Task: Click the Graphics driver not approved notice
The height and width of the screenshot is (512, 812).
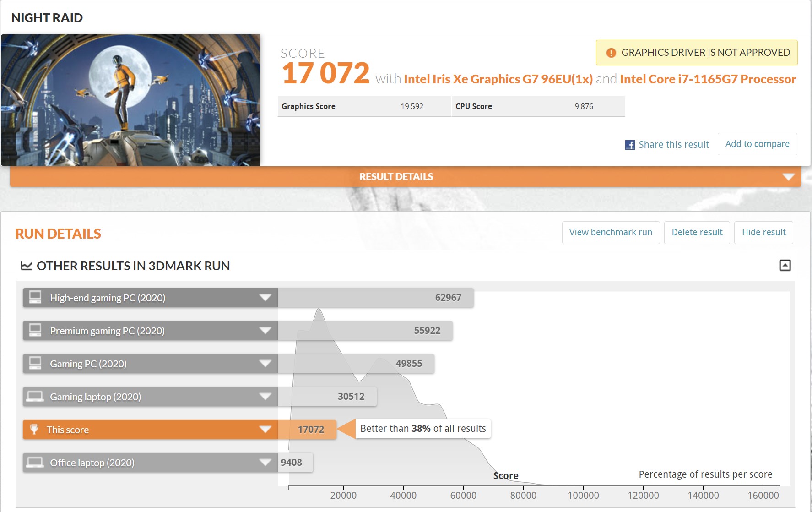Action: tap(697, 53)
